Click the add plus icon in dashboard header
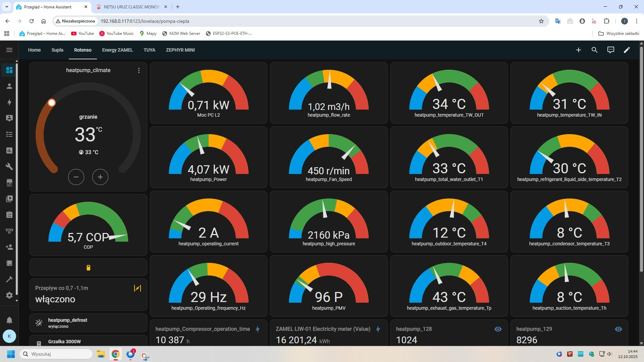 pyautogui.click(x=578, y=50)
